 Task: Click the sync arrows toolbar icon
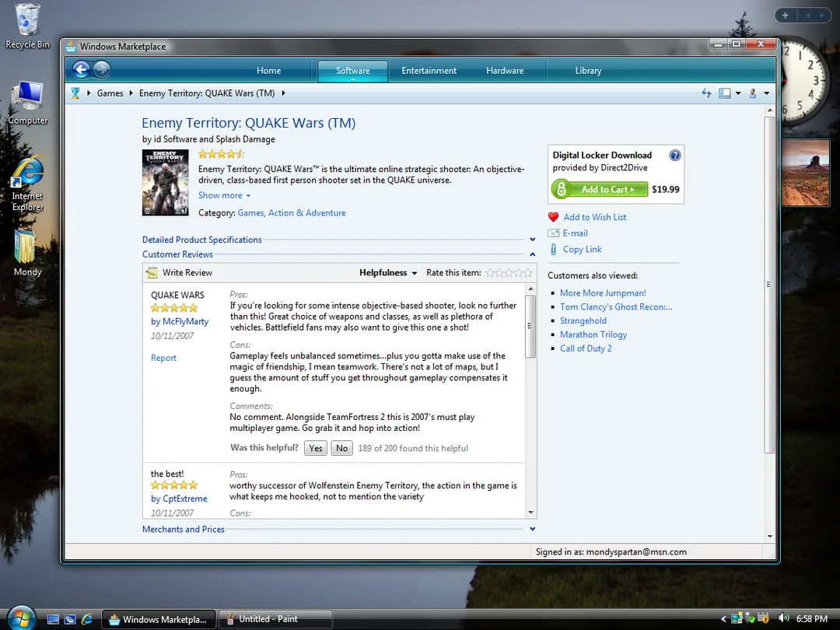(x=706, y=93)
